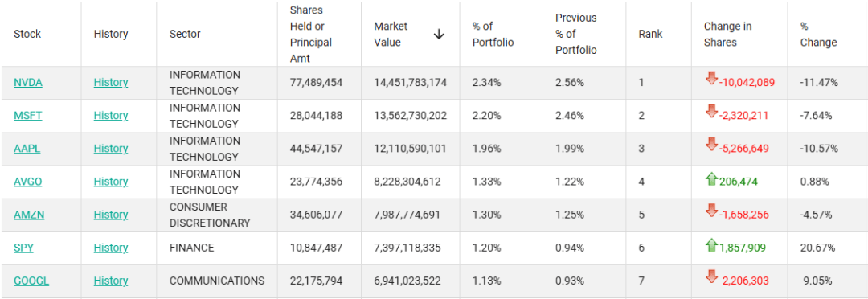
Task: Click the red down arrow in AAPL row
Action: pos(711,145)
